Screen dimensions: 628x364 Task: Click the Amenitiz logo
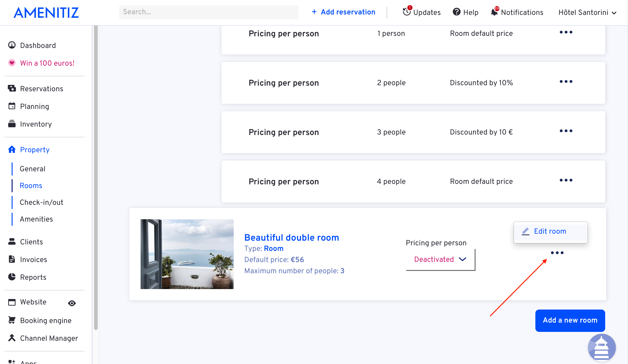coord(46,13)
